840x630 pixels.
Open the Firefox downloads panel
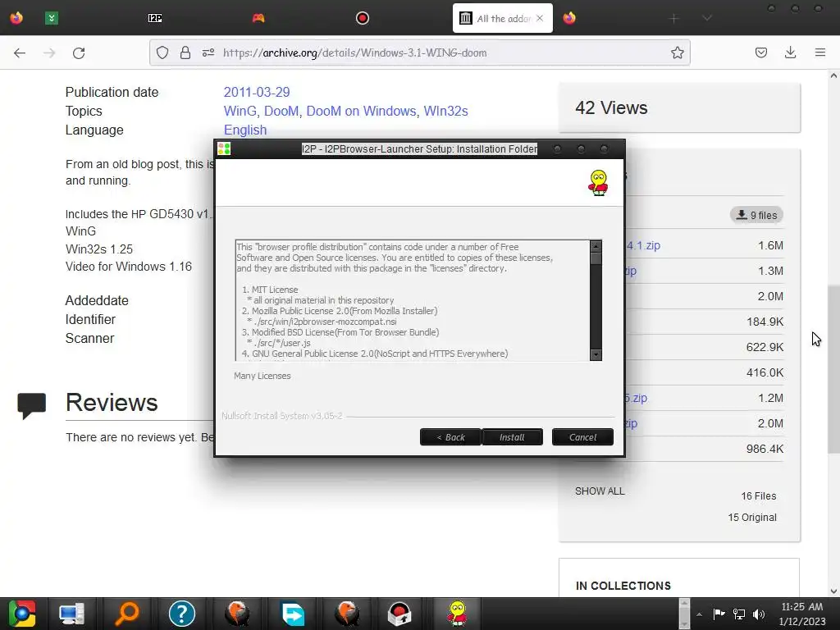click(x=790, y=52)
